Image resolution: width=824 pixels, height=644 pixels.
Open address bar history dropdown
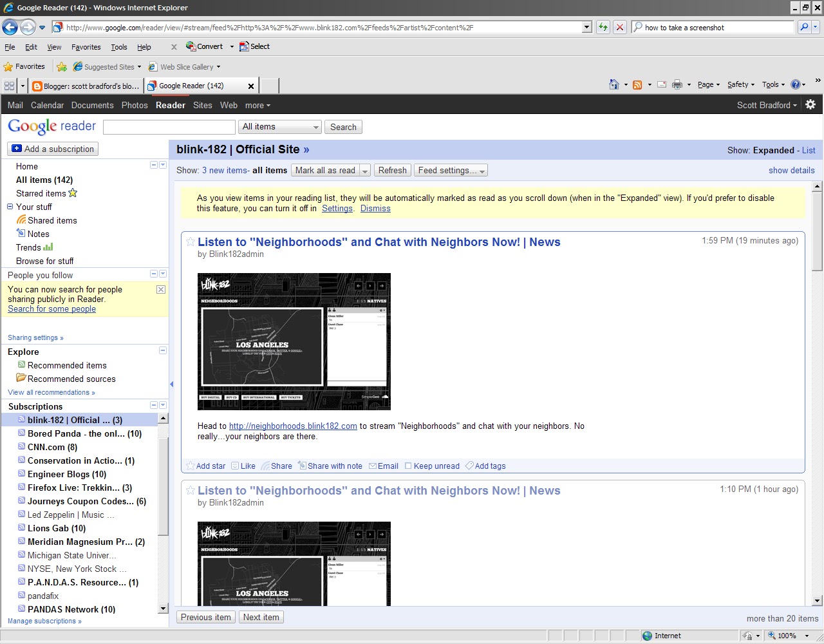point(586,27)
